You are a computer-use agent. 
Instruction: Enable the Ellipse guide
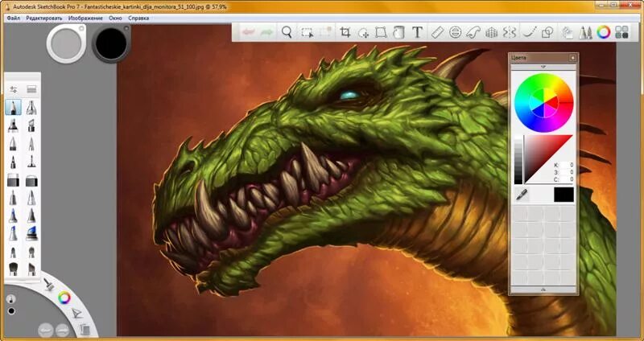tap(455, 32)
